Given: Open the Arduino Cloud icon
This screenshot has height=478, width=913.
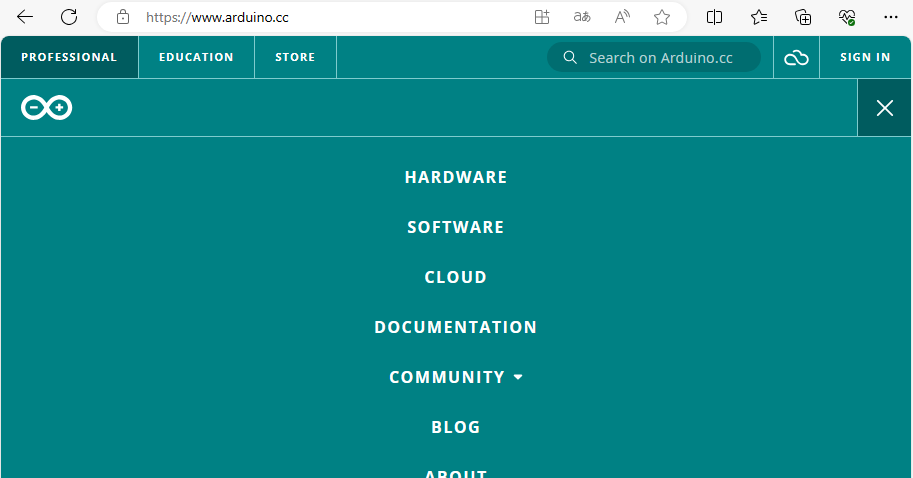Looking at the screenshot, I should [x=796, y=58].
